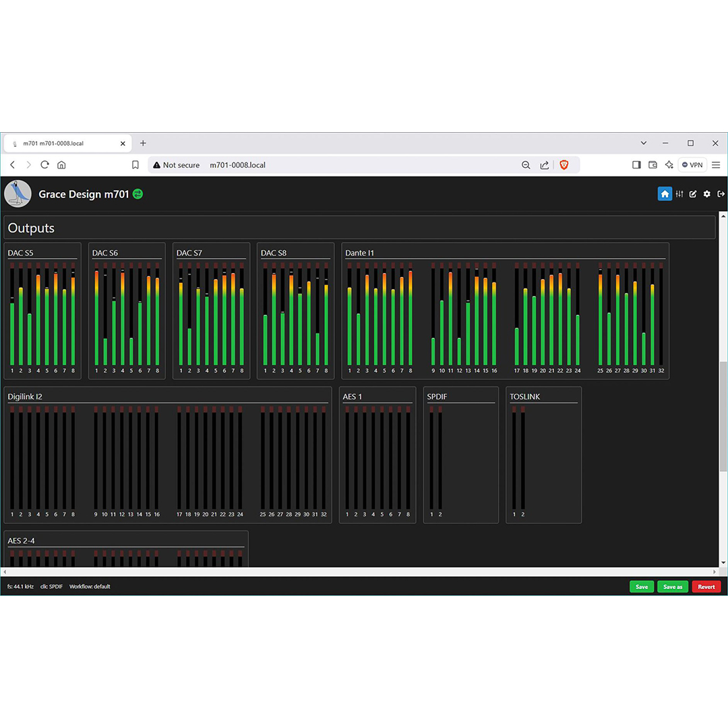728x728 pixels.
Task: Toggle the Brave VPN button
Action: coord(692,165)
